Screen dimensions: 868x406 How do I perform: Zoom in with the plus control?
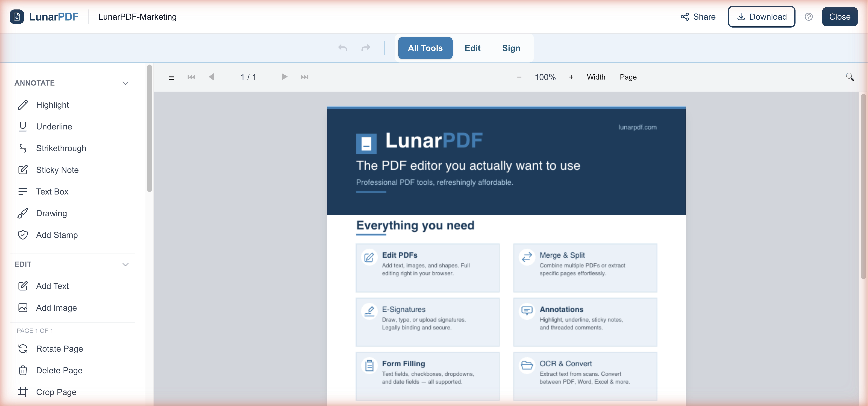tap(571, 77)
